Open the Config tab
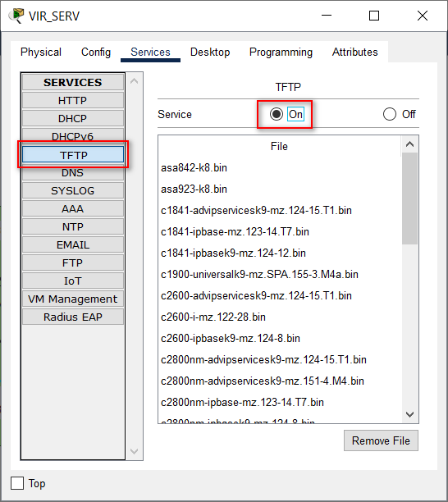448x502 pixels. 96,52
